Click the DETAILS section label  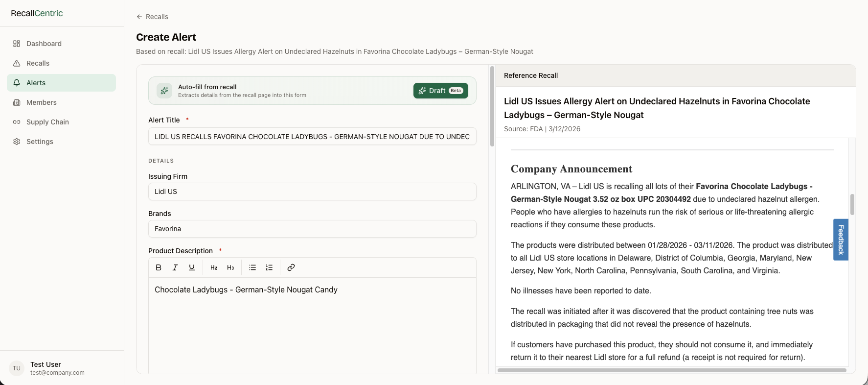pyautogui.click(x=161, y=161)
